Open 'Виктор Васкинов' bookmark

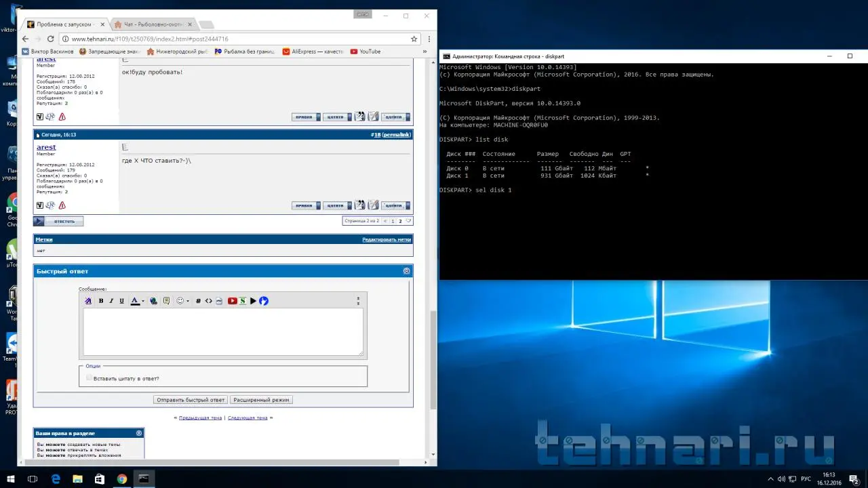click(x=47, y=52)
